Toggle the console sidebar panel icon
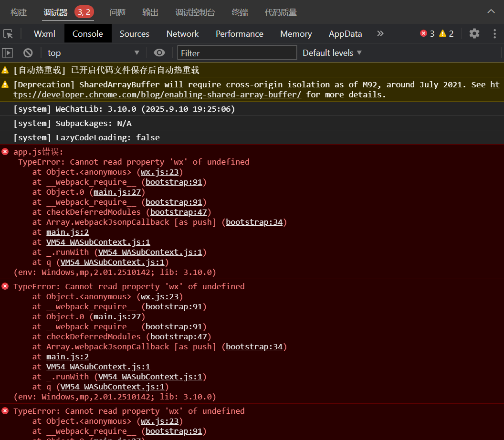The height and width of the screenshot is (440, 504). point(8,53)
